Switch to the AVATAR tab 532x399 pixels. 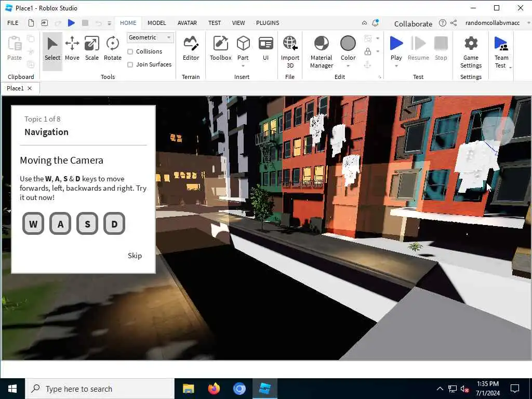(x=187, y=23)
